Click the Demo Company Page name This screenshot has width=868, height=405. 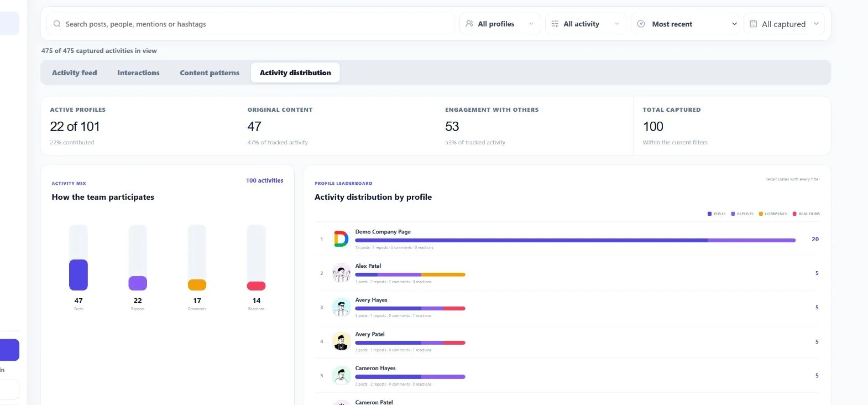(x=383, y=232)
